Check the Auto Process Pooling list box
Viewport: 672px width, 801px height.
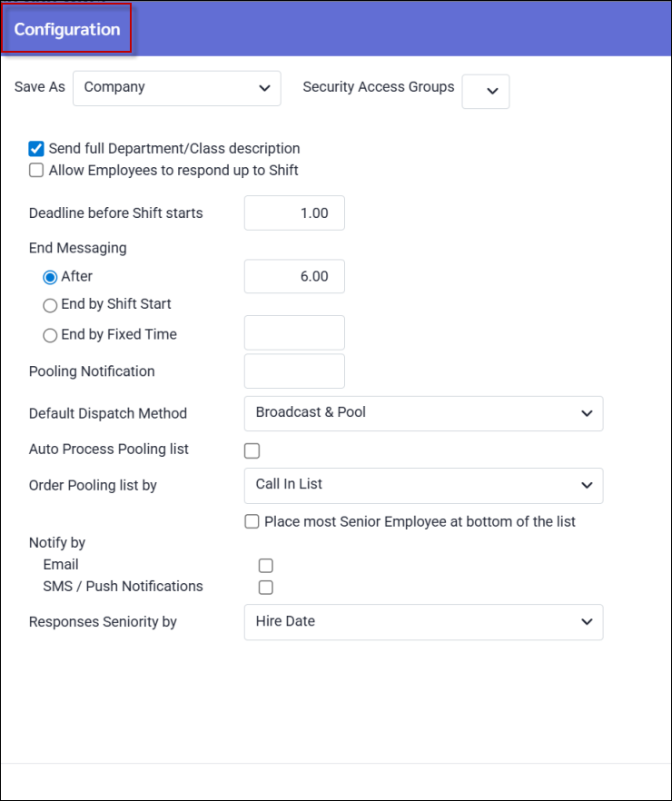click(252, 450)
